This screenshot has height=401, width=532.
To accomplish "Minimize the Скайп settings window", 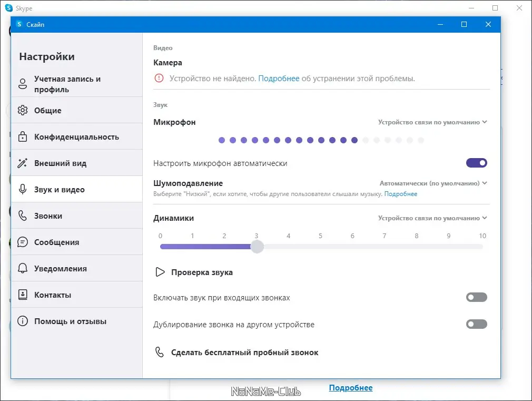I will (x=440, y=24).
